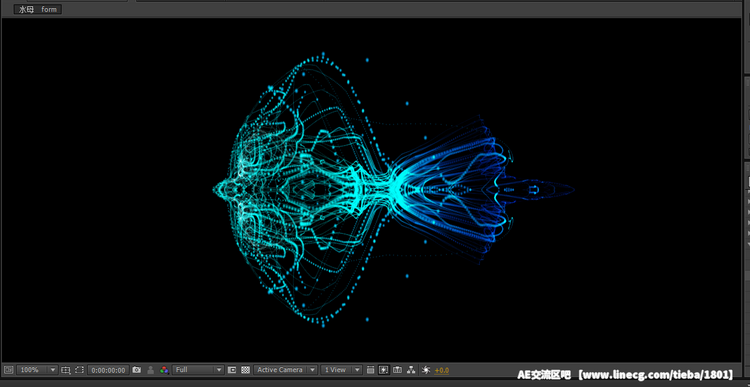This screenshot has height=387, width=750.
Task: Open the RGB channel display icon
Action: 164,370
